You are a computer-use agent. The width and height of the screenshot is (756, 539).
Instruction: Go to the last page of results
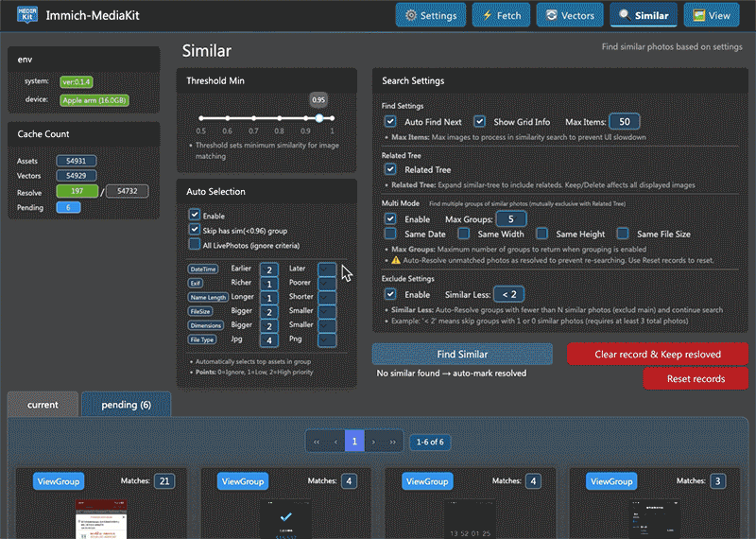392,442
